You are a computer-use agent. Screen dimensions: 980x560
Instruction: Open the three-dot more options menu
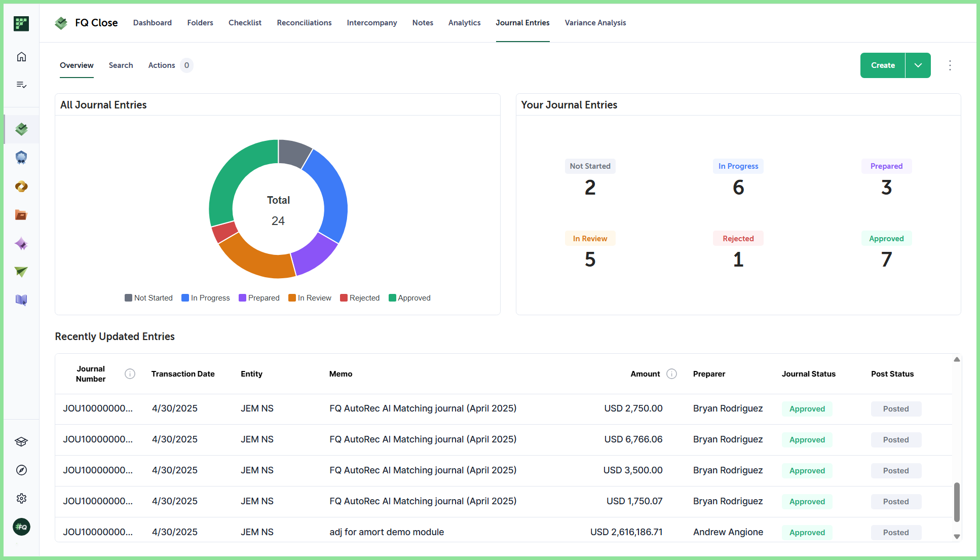click(950, 65)
